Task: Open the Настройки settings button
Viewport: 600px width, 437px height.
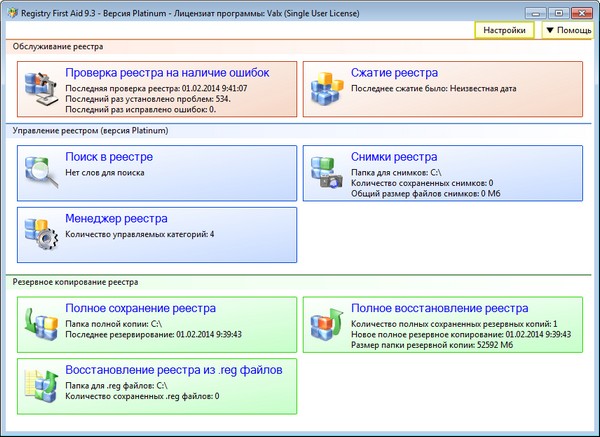Action: point(505,31)
